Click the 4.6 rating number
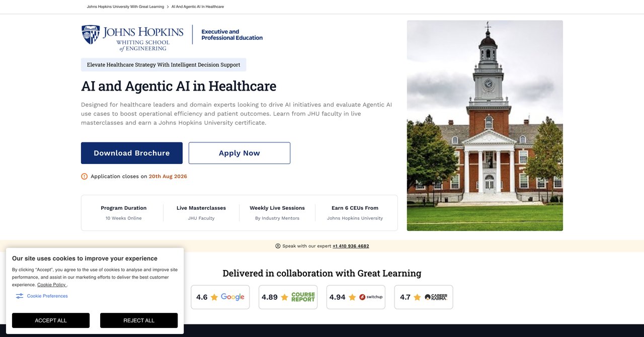The image size is (644, 337). point(202,297)
